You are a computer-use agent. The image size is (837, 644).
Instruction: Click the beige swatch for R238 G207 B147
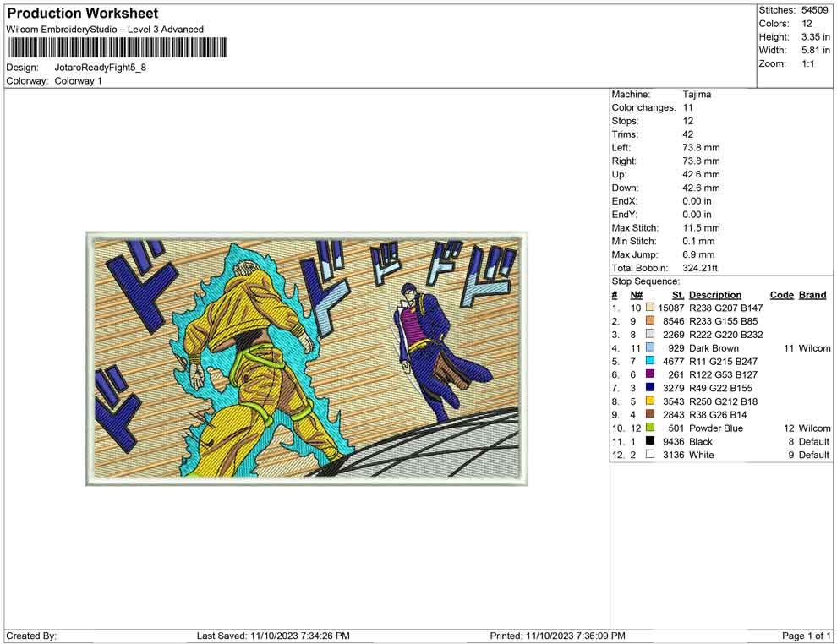(650, 308)
